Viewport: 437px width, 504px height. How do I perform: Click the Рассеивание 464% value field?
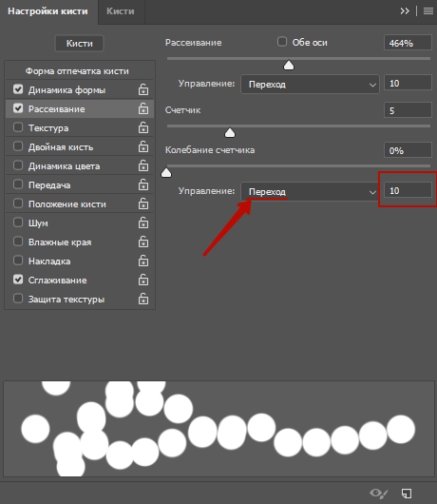coord(408,43)
